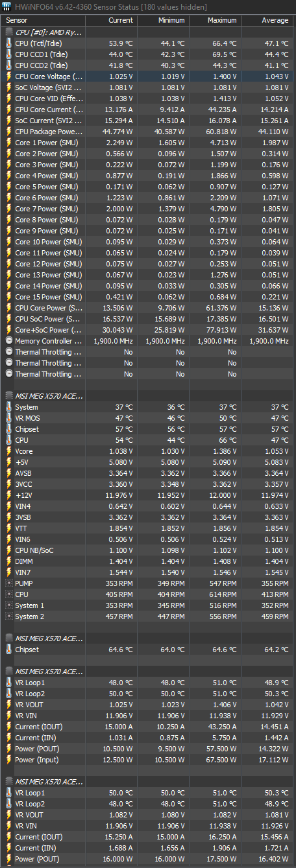Click the 43.250 A maximum IOUT value

click(222, 727)
